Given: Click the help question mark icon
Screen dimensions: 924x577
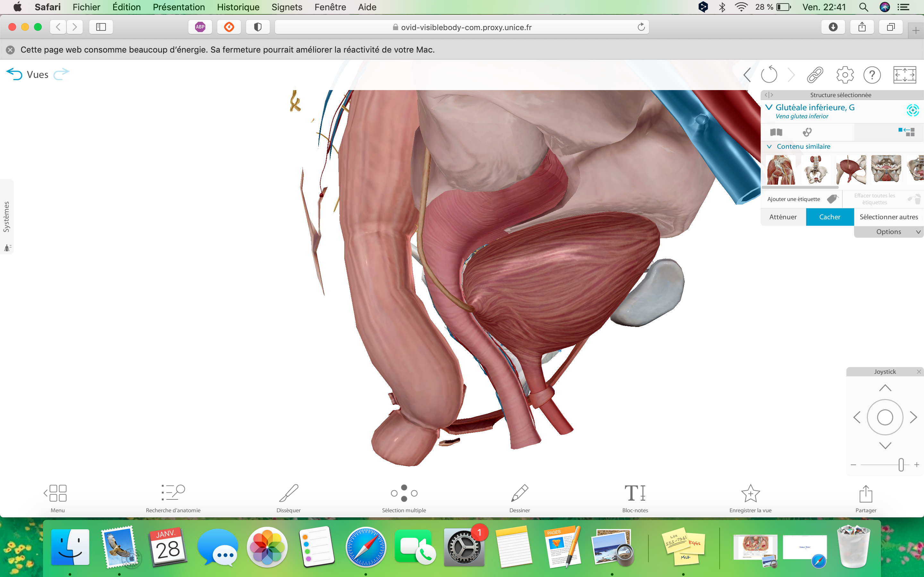Looking at the screenshot, I should (x=872, y=75).
